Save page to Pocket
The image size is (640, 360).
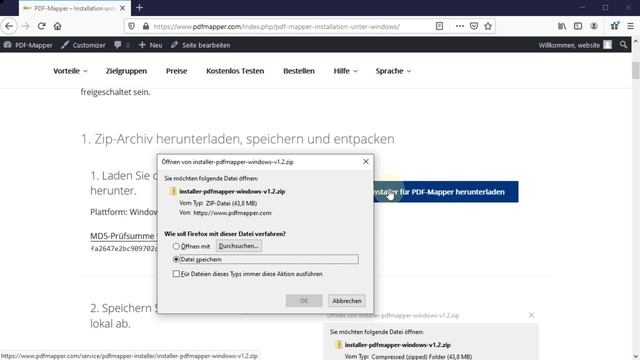(x=474, y=26)
